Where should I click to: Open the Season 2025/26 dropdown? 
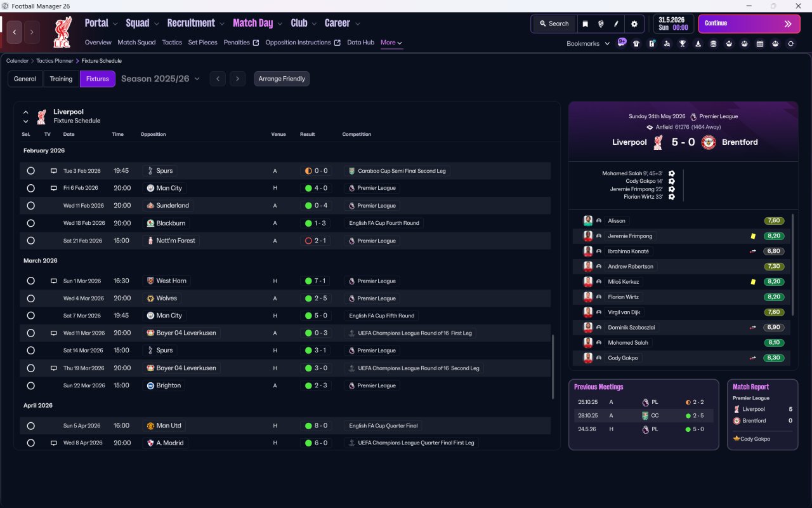click(x=160, y=79)
